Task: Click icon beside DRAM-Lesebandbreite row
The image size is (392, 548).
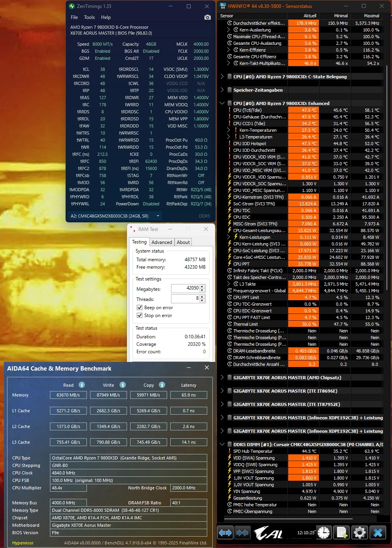Action: [x=230, y=351]
